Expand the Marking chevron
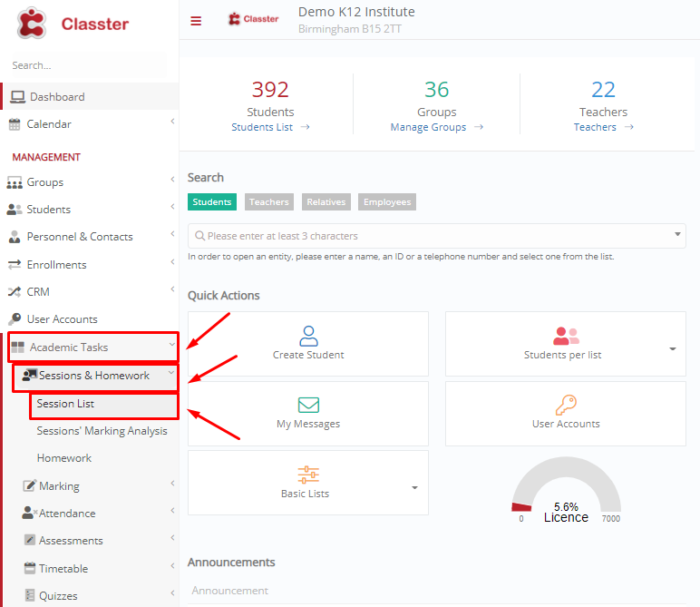This screenshot has height=607, width=700. coord(172,483)
